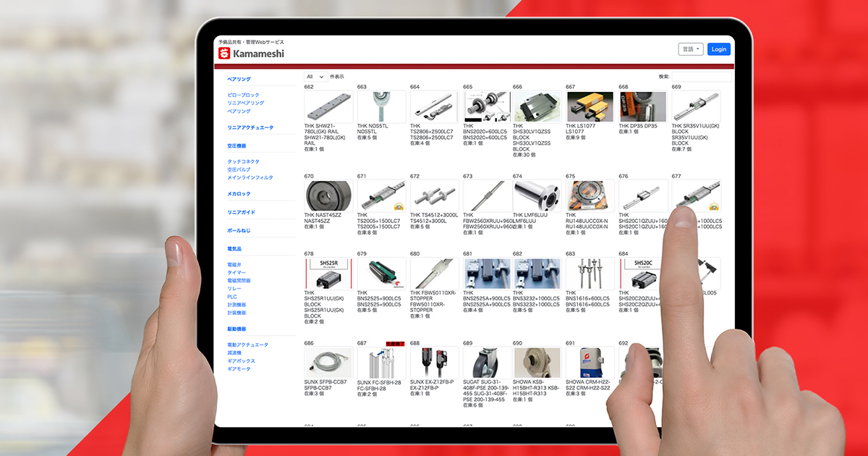Viewport: 868px width, 456px height.
Task: Open item 671 TS2005+1500LC7 thumbnail
Action: coord(381,195)
